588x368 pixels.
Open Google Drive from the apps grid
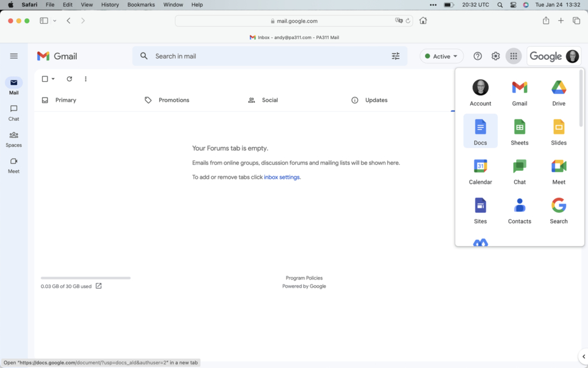[x=558, y=92]
